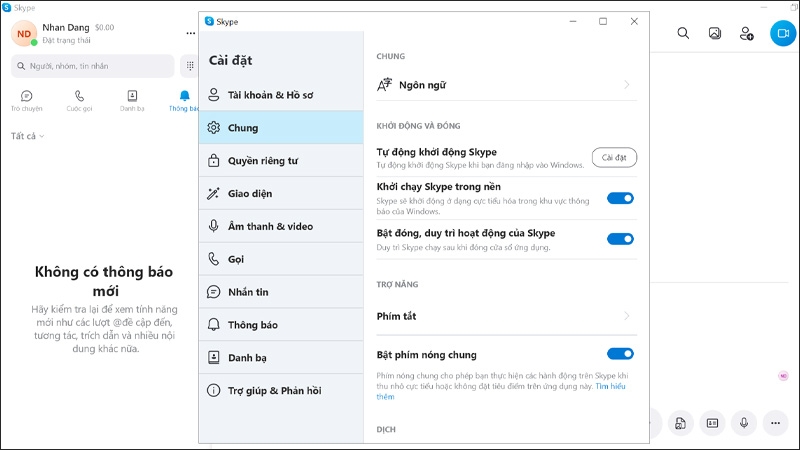This screenshot has height=450, width=800.
Task: Click the add file icon in message bar
Action: [x=680, y=423]
